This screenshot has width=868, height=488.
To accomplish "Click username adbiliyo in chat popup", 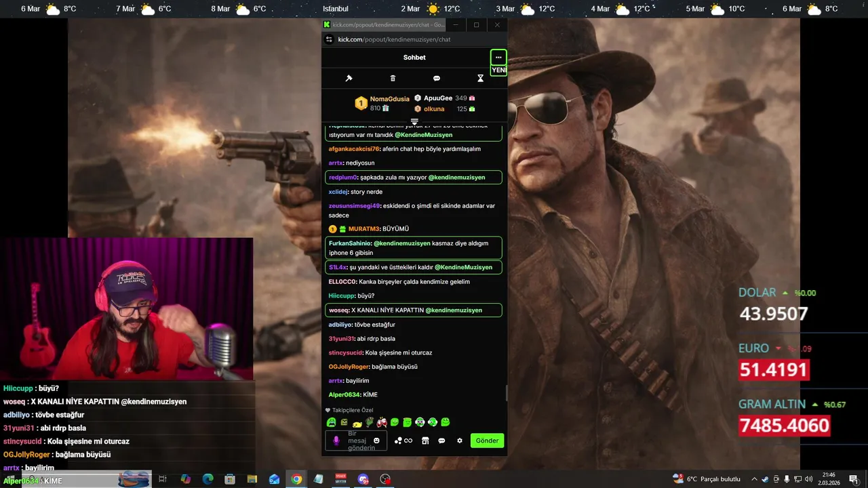I will click(x=340, y=325).
